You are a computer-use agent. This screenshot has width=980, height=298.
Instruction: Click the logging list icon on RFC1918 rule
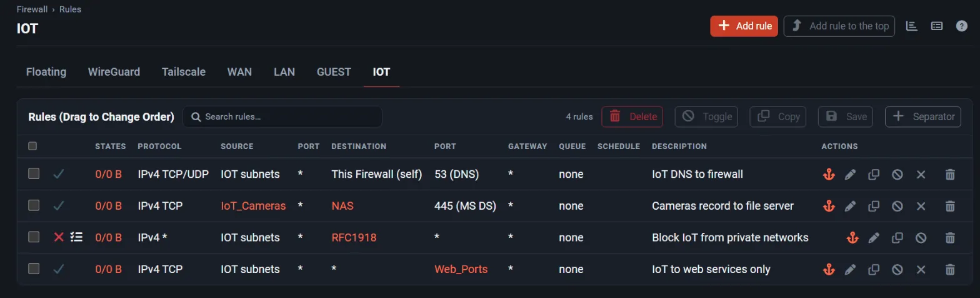click(x=77, y=237)
